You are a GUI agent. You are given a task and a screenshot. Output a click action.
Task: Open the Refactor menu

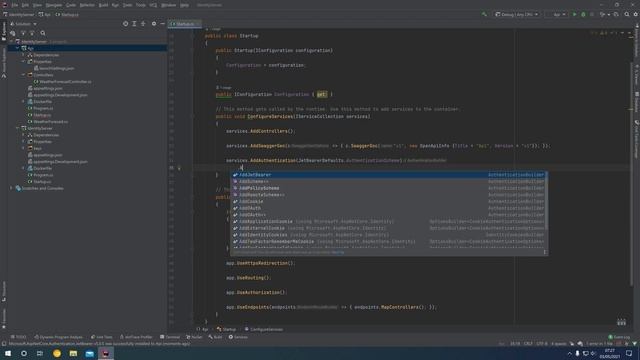87,5
